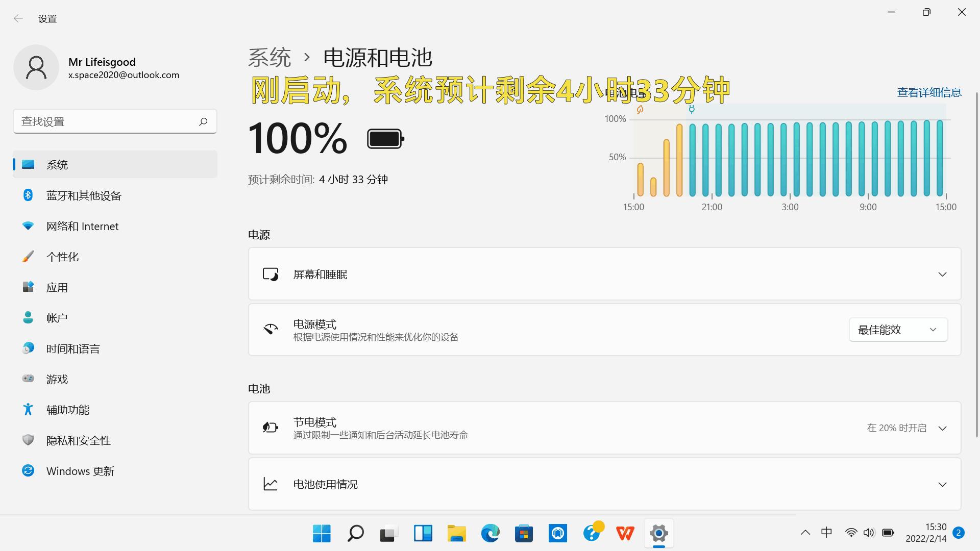Open 查看详细信息 link
The width and height of the screenshot is (980, 551).
coord(928,92)
